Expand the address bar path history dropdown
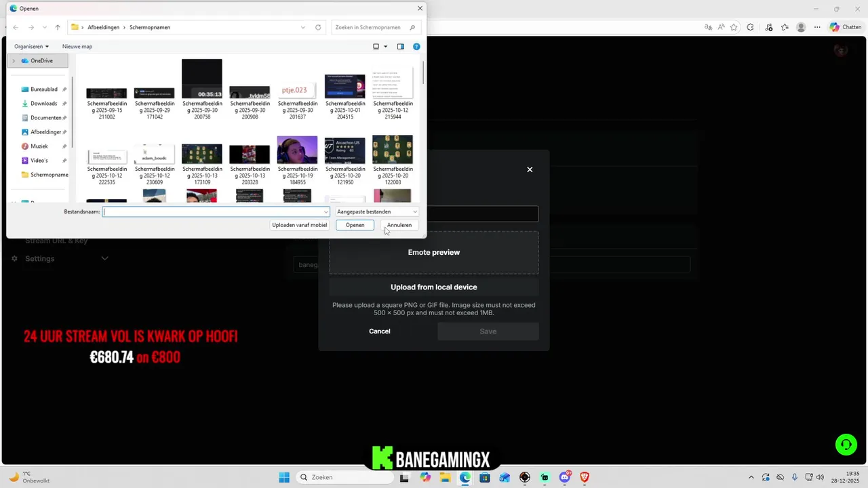 [303, 27]
